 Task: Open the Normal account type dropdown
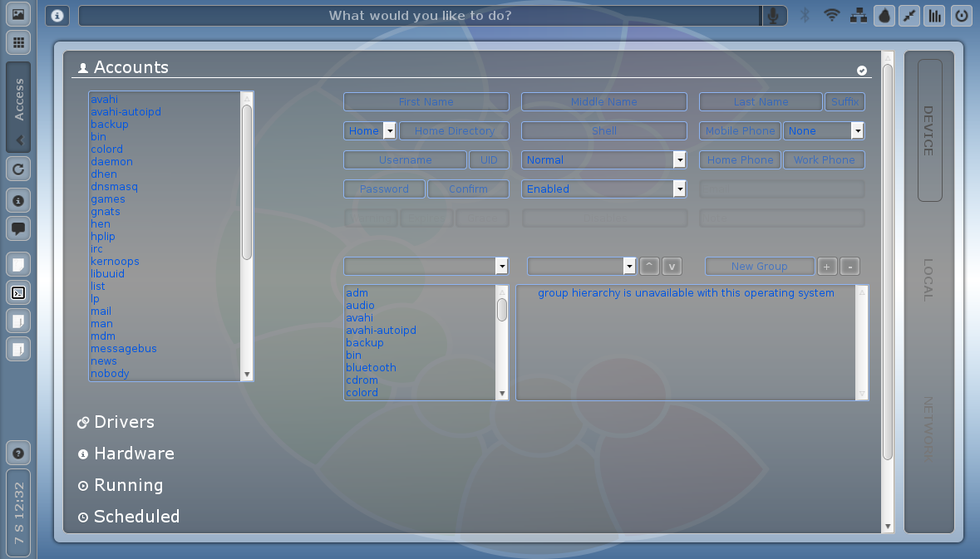(604, 160)
